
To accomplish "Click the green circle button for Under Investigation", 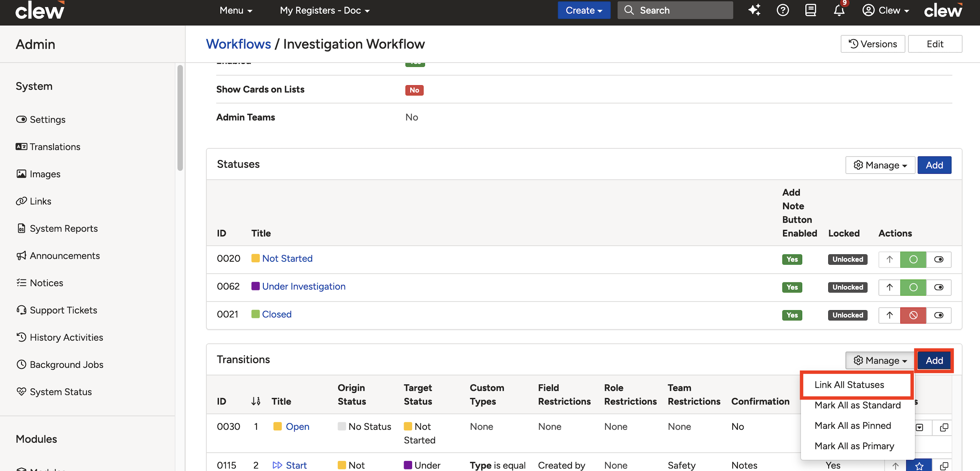I will pos(913,287).
